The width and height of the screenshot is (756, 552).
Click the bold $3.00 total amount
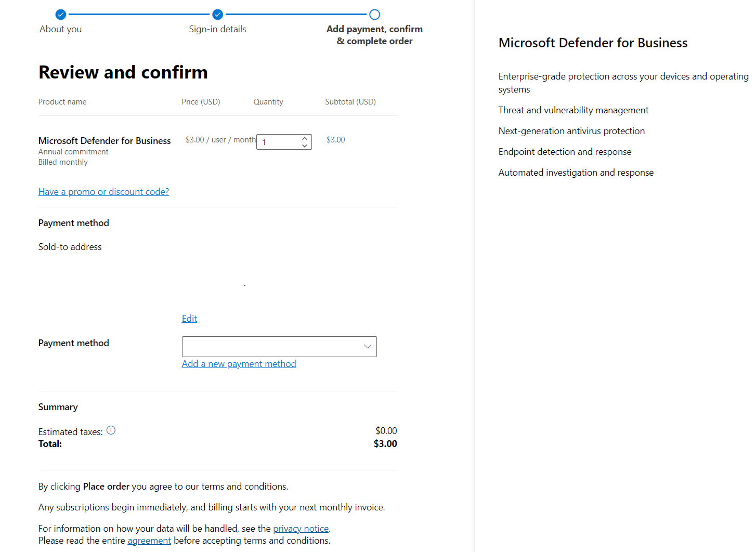(385, 444)
